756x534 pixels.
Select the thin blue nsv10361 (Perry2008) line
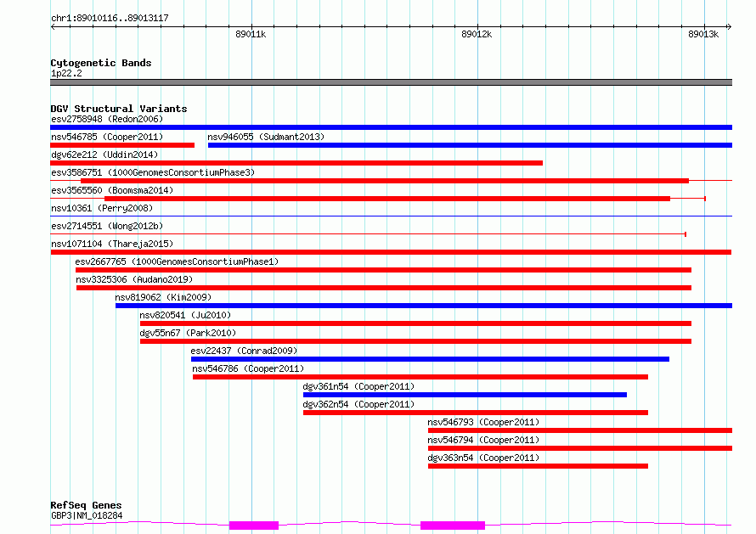click(391, 216)
